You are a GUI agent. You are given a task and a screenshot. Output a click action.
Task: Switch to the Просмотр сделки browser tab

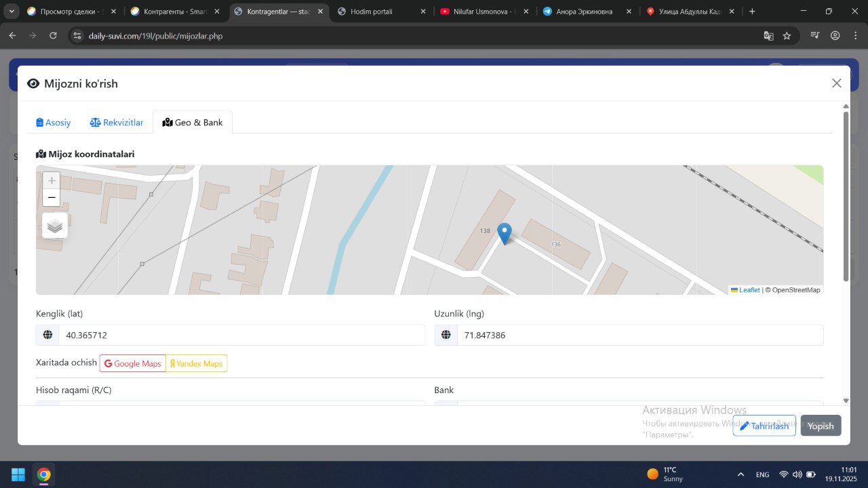coord(71,12)
